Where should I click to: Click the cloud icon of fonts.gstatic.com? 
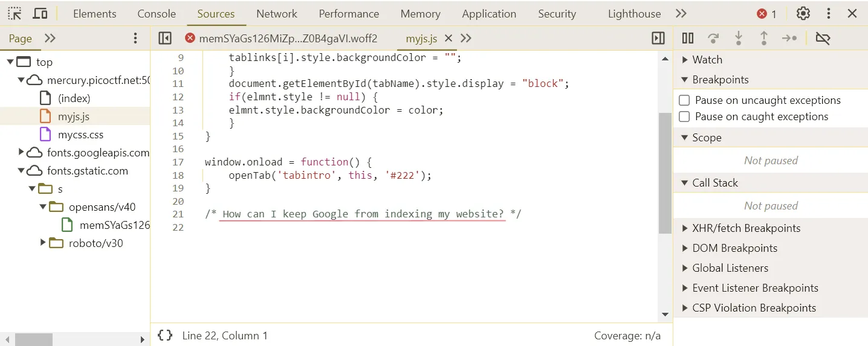click(34, 170)
